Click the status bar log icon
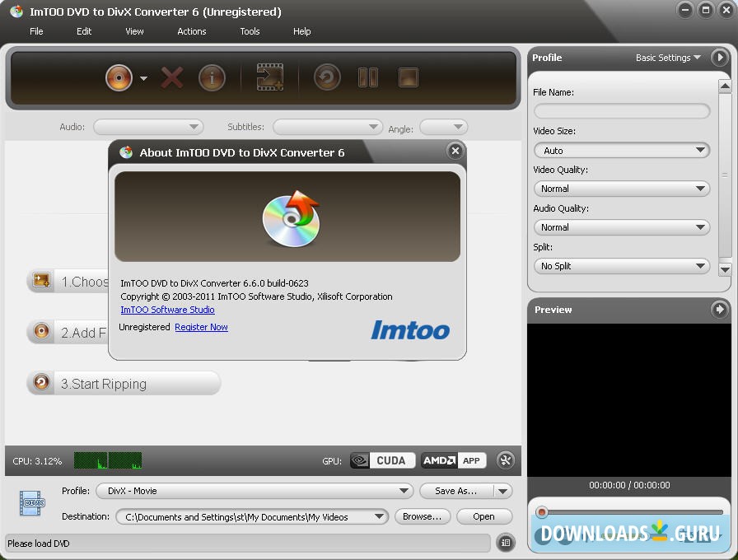 (x=506, y=543)
